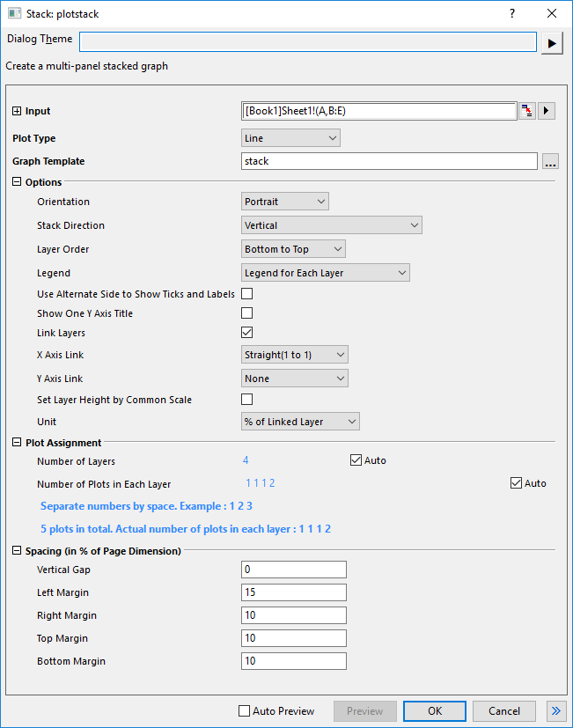The height and width of the screenshot is (728, 573).
Task: Open the Input flyout arrow menu
Action: (x=547, y=111)
